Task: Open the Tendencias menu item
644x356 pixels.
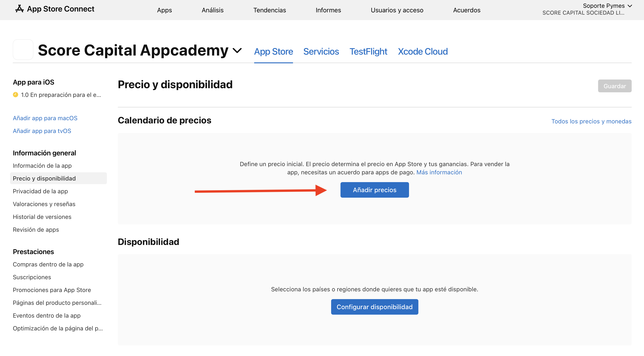Action: pyautogui.click(x=269, y=10)
